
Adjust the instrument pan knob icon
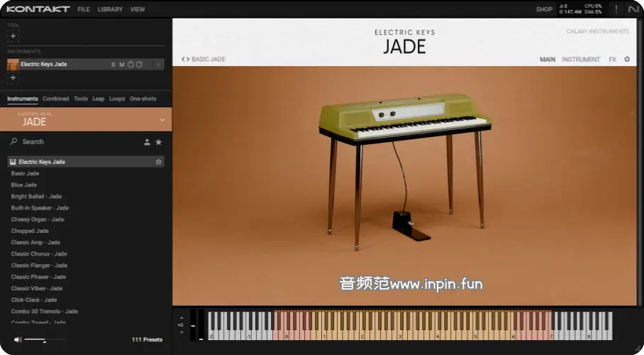point(139,64)
